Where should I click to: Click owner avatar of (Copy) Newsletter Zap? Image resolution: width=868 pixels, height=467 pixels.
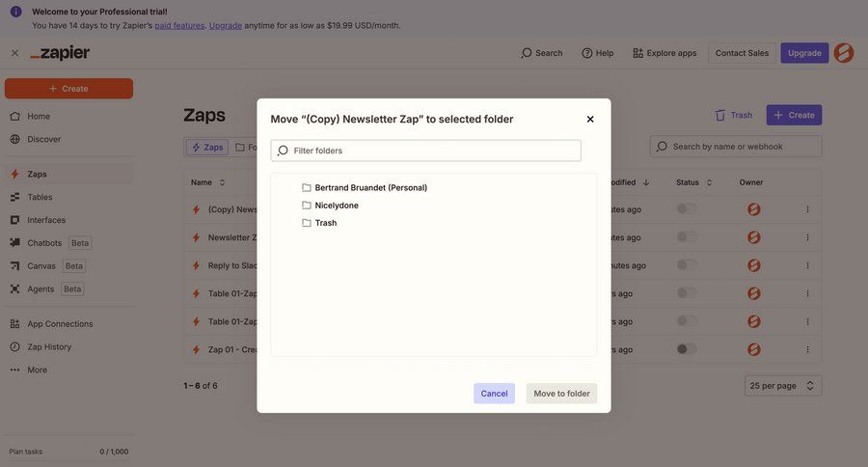(x=753, y=209)
